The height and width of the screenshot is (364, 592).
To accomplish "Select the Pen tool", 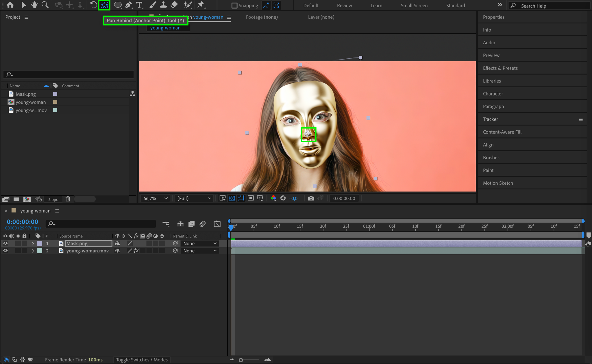I will coord(129,5).
